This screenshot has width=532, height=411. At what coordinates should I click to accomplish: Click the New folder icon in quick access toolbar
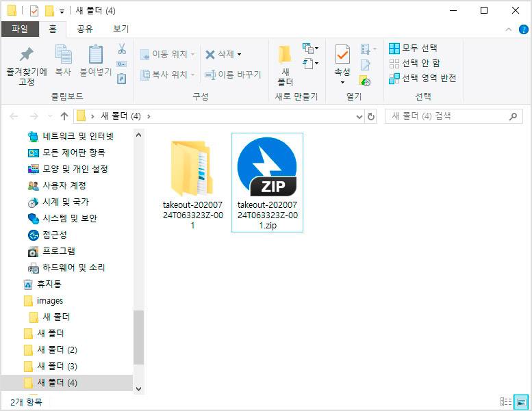49,11
